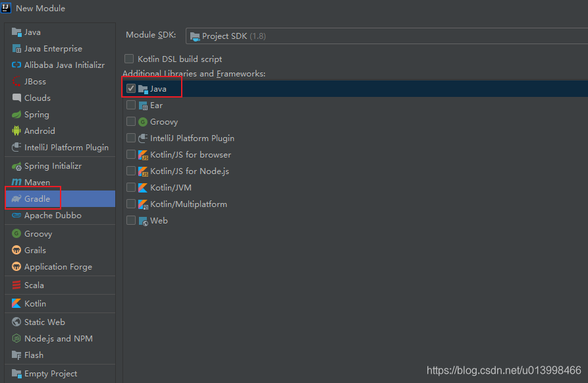Choose 'Spring Initializr' entry text
Screen dimensions: 588x383
click(53, 166)
